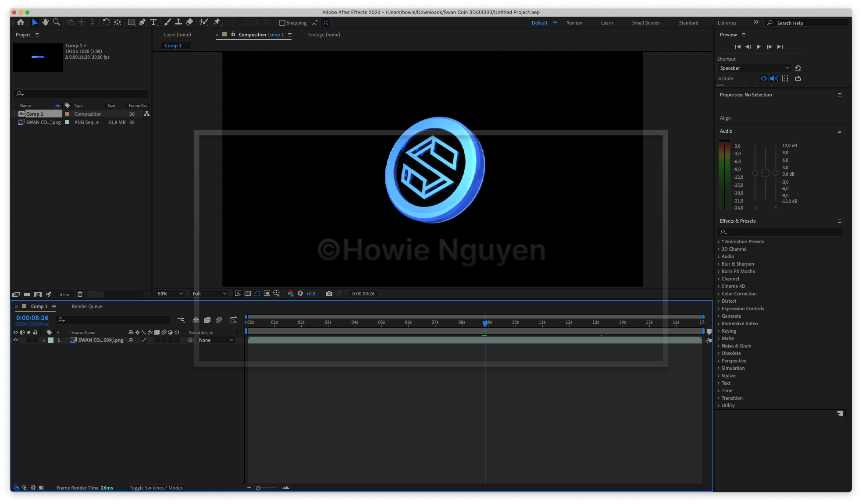Switch to the Review workspace
The image size is (862, 504).
tap(574, 23)
